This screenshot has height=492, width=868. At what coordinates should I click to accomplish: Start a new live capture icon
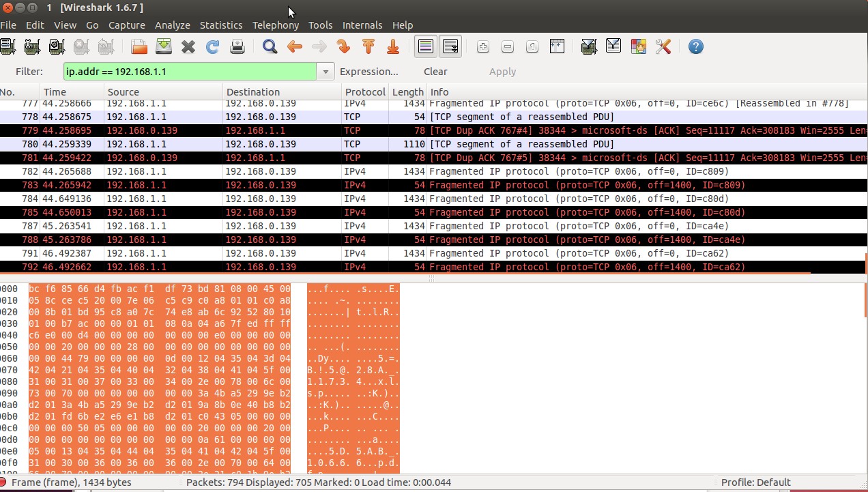click(x=57, y=46)
